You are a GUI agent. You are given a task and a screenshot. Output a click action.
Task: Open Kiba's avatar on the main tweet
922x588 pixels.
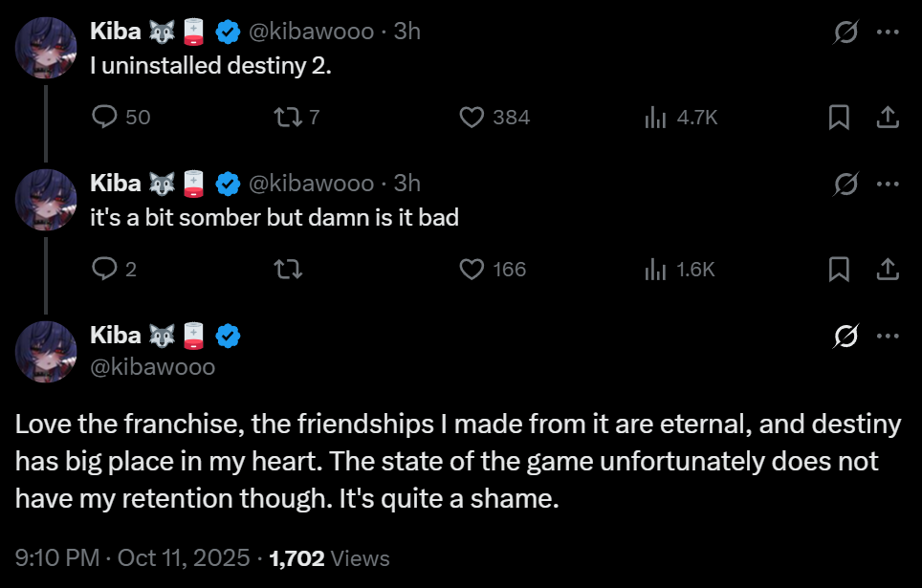[x=46, y=352]
